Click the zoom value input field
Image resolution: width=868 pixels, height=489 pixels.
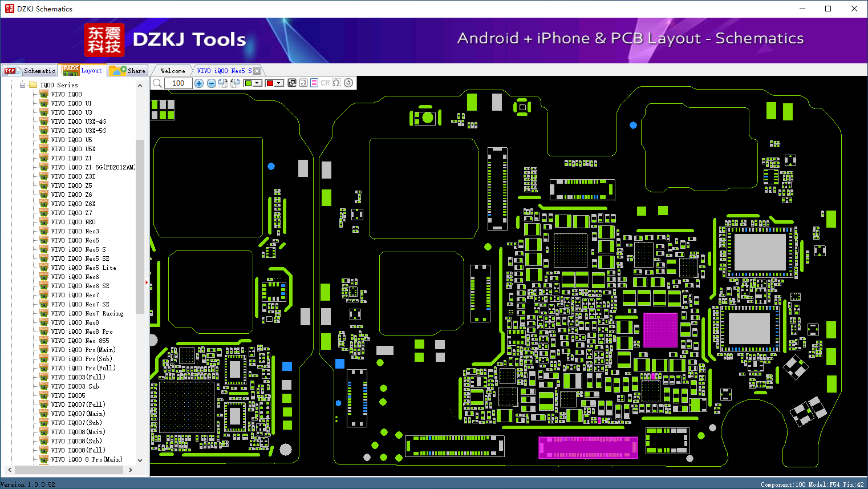tap(179, 83)
